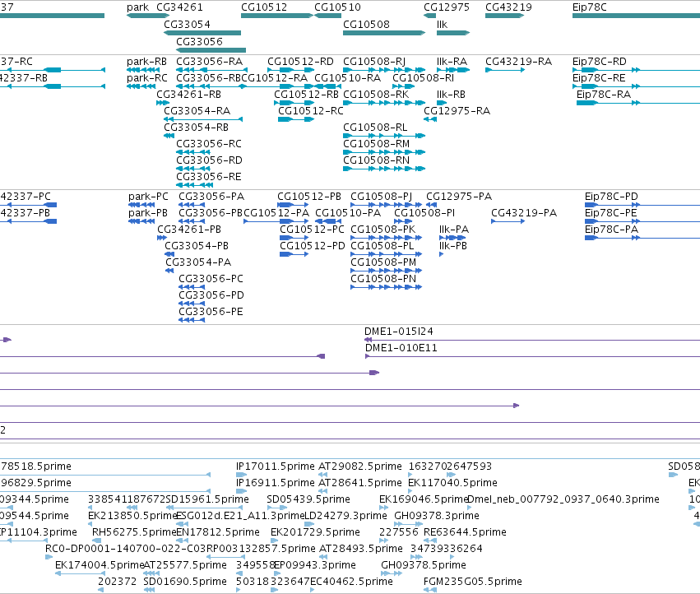Select the Ilk gene label
The height and width of the screenshot is (594, 700).
442,24
